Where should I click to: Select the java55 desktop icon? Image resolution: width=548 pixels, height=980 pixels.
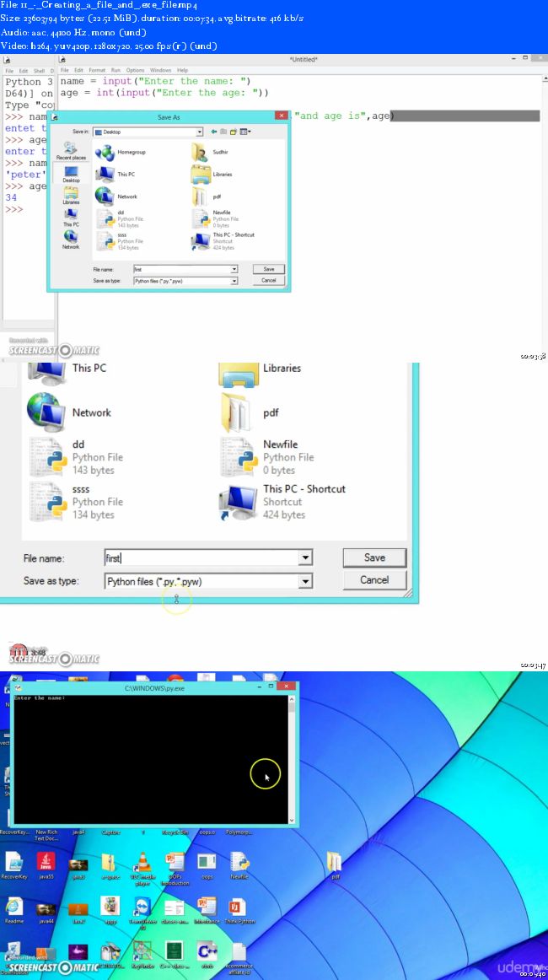pyautogui.click(x=46, y=866)
